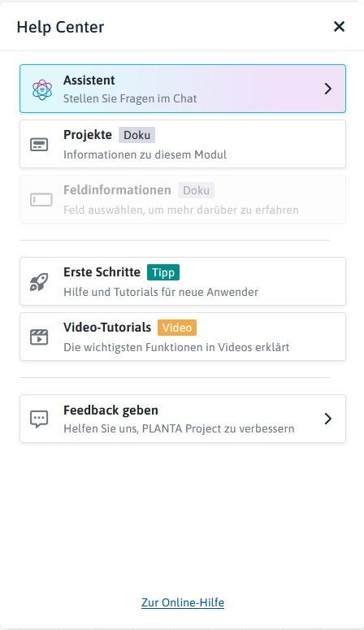Open the Video-Tutorials card
The width and height of the screenshot is (364, 630).
coord(183,337)
